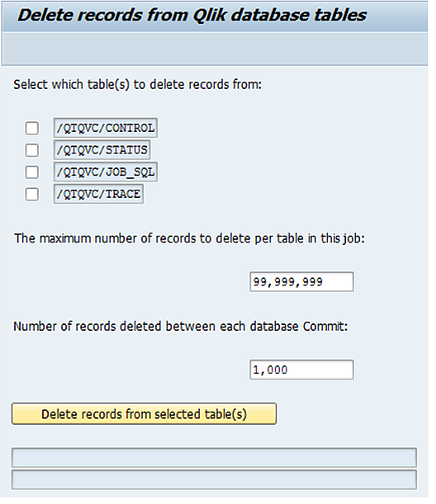Click the 'maximum number of records to delete' label

(190, 239)
